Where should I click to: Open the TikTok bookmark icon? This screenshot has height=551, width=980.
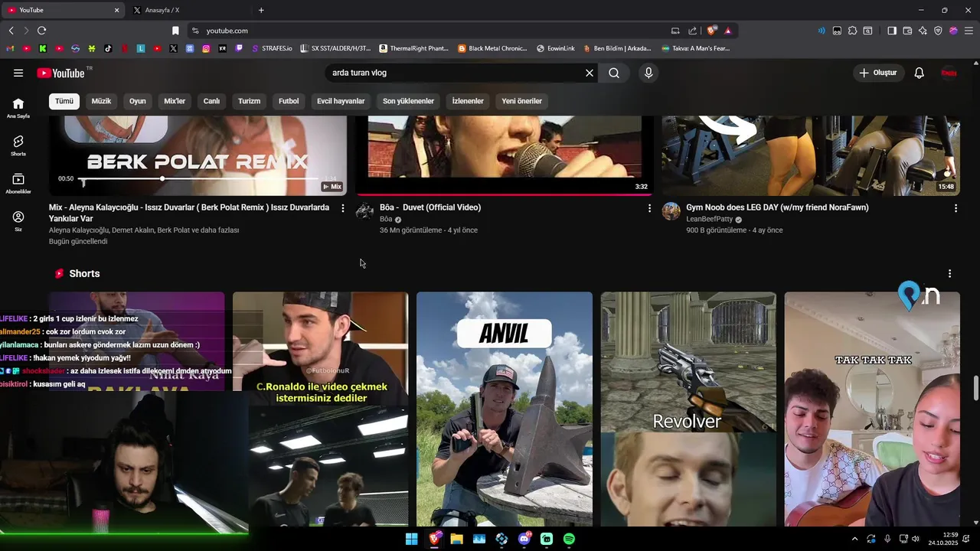(108, 48)
